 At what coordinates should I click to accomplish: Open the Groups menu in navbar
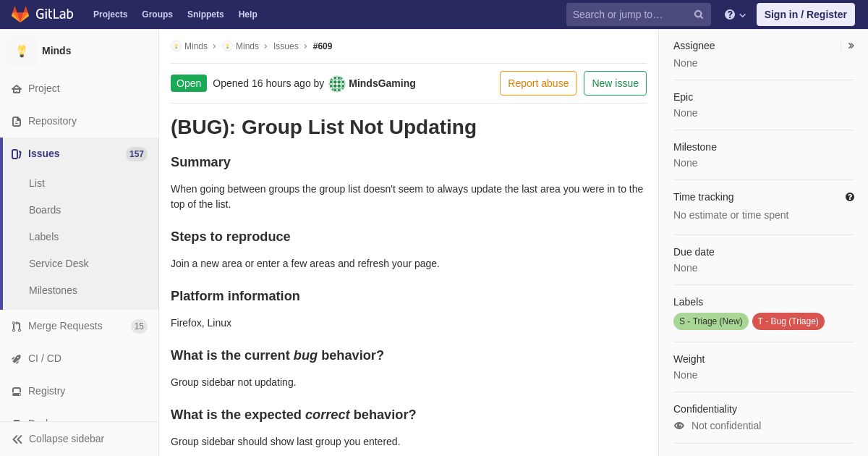[157, 14]
